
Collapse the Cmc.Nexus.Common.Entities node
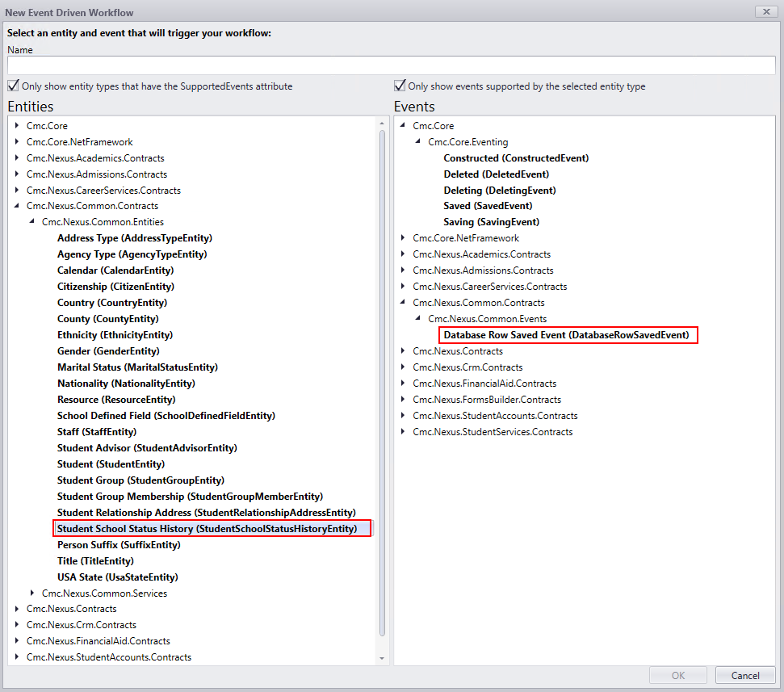pyautogui.click(x=31, y=221)
